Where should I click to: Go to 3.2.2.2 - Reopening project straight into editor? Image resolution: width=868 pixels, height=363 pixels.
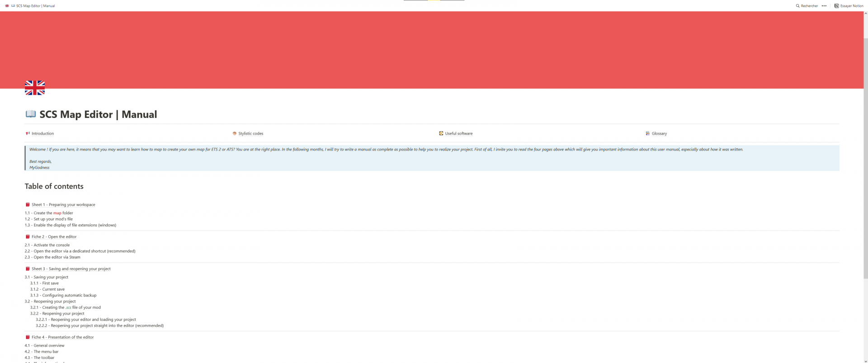point(99,325)
